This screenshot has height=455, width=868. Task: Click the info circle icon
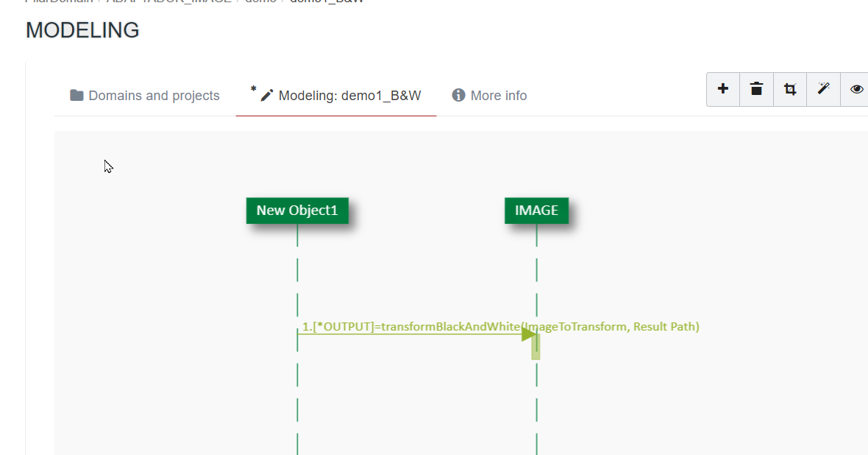(x=458, y=96)
